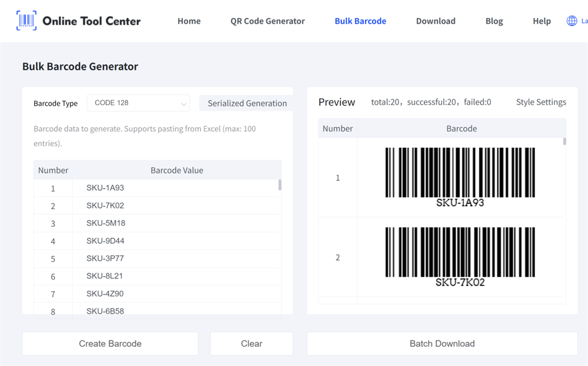Click the SKU-1A93 barcode preview image
The width and height of the screenshot is (588, 366).
click(461, 174)
